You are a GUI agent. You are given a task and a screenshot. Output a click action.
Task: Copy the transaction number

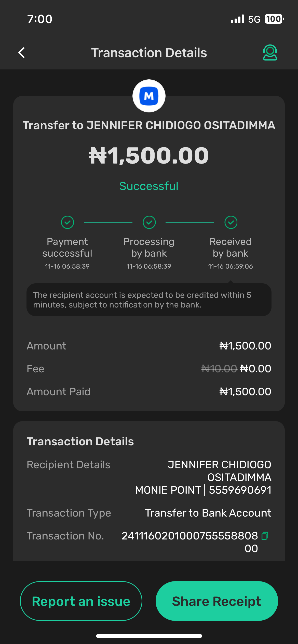[x=265, y=536]
